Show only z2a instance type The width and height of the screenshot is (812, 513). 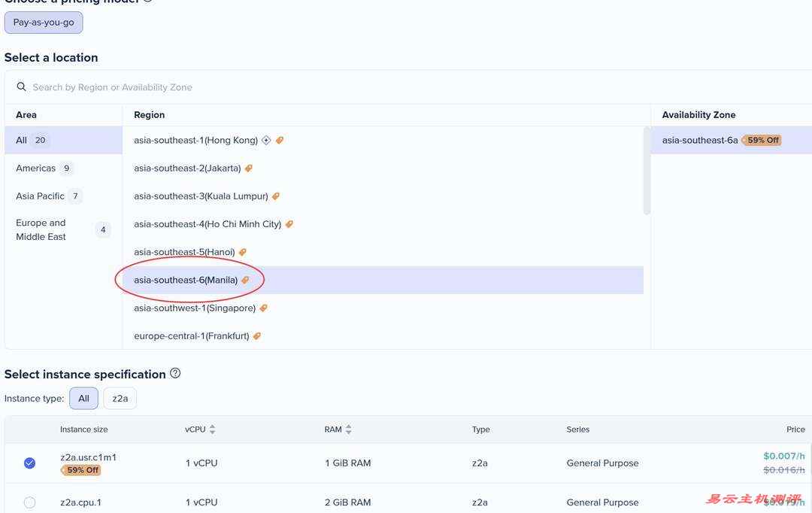pyautogui.click(x=120, y=399)
